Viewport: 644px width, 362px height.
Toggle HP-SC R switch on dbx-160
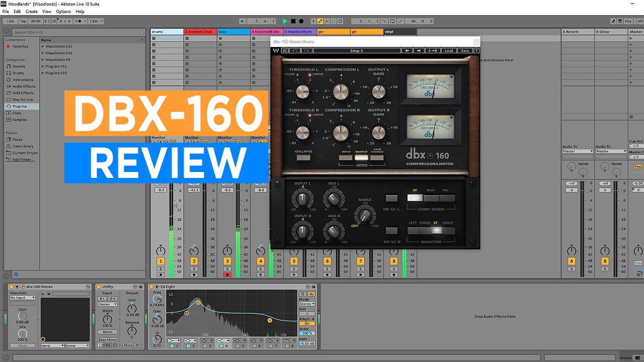pos(391,231)
